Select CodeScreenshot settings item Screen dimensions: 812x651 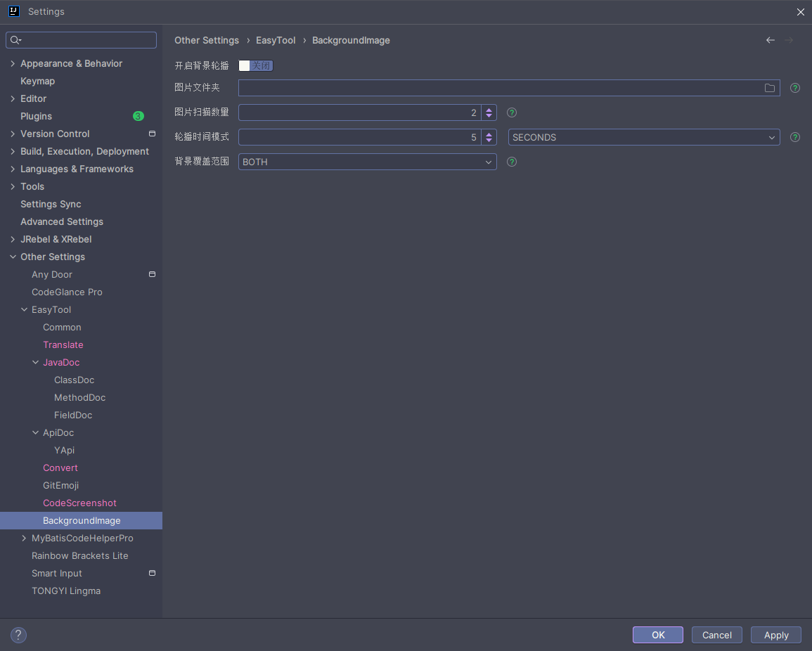pos(79,503)
